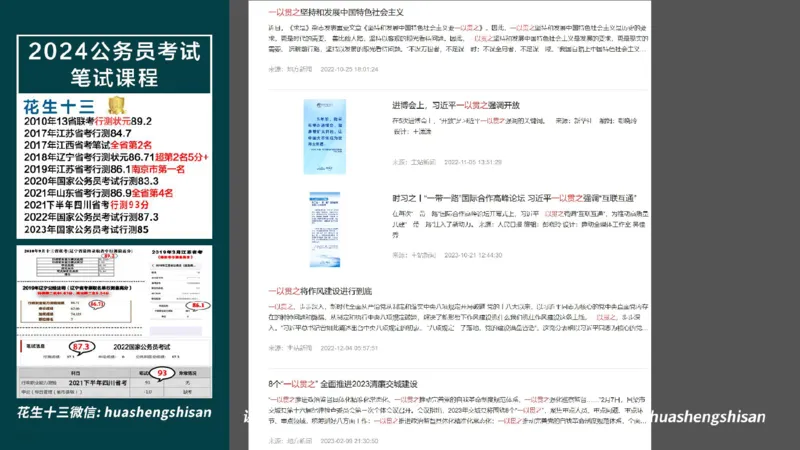This screenshot has width=800, height=450.
Task: Click the timestamp 2023-10-21 12:44:30
Action: (473, 255)
